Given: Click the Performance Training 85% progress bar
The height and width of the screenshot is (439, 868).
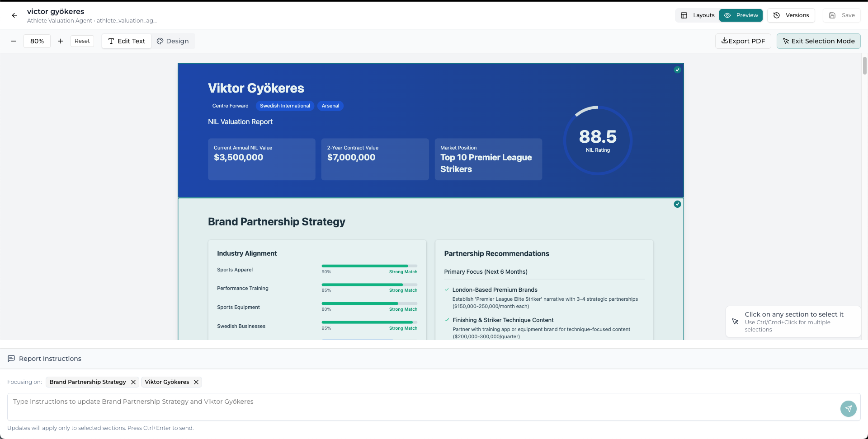Looking at the screenshot, I should (x=369, y=285).
